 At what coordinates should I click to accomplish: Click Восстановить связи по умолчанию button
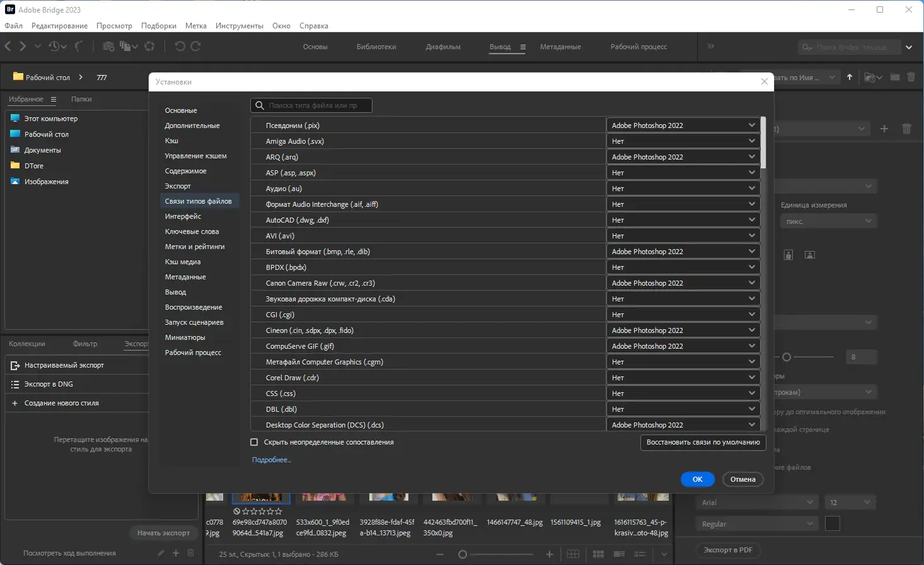click(703, 442)
